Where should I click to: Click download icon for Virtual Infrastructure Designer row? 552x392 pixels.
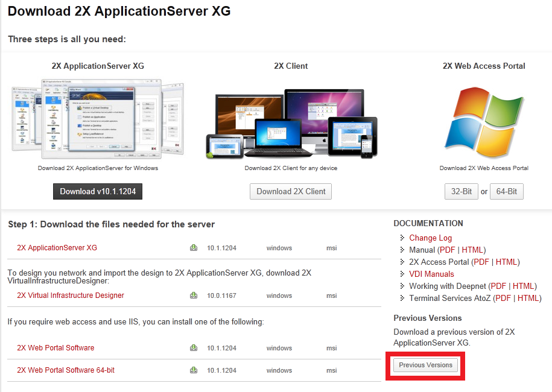coord(194,296)
